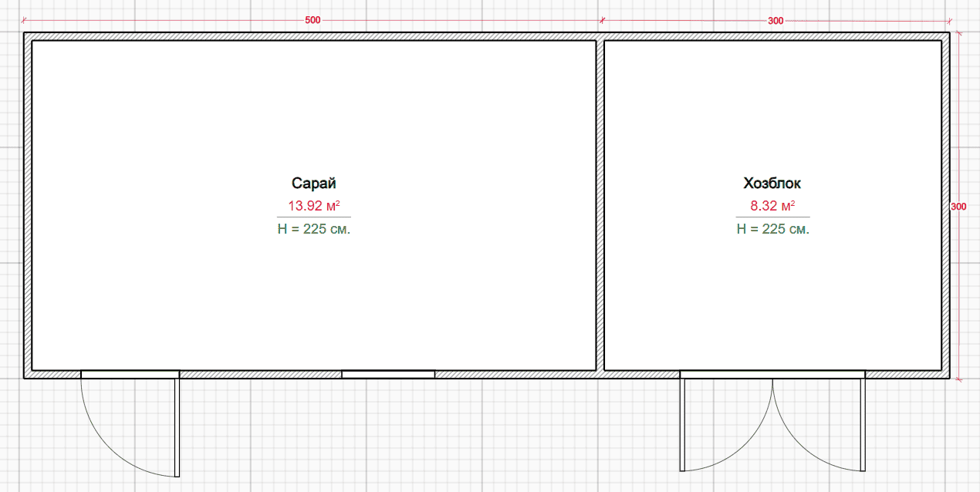Click the 13.92 м² area value
Image resolution: width=980 pixels, height=492 pixels.
[x=314, y=206]
